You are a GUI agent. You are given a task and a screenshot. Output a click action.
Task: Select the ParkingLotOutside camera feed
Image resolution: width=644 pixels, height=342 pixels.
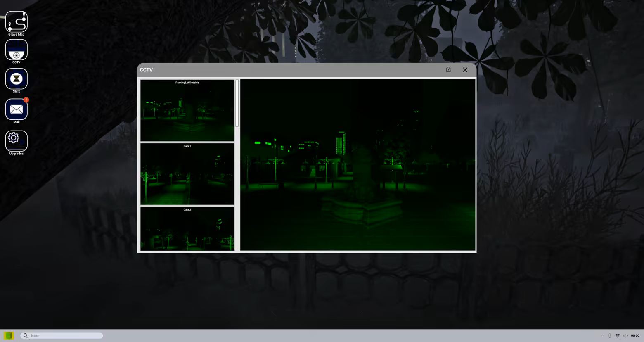point(187,111)
